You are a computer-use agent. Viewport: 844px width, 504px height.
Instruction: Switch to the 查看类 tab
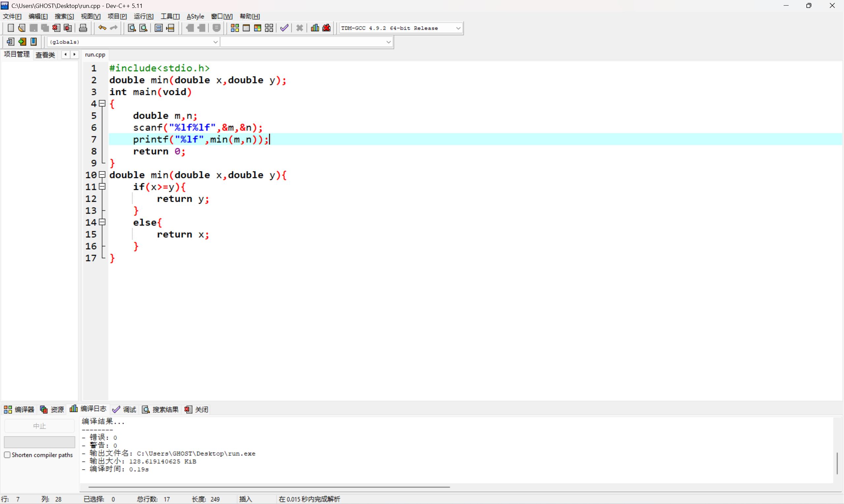click(x=45, y=55)
